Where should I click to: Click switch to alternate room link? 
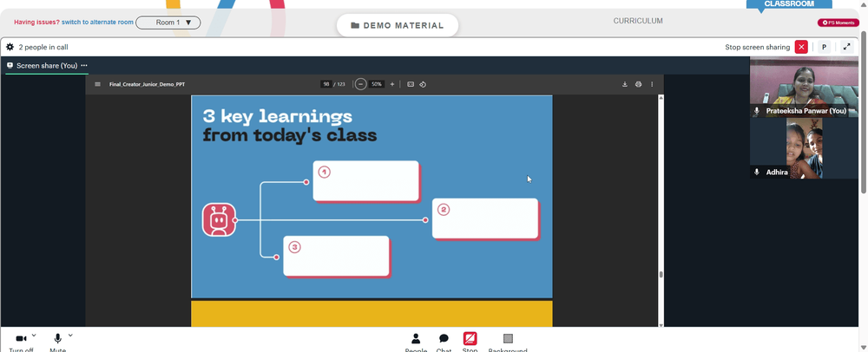pyautogui.click(x=97, y=23)
